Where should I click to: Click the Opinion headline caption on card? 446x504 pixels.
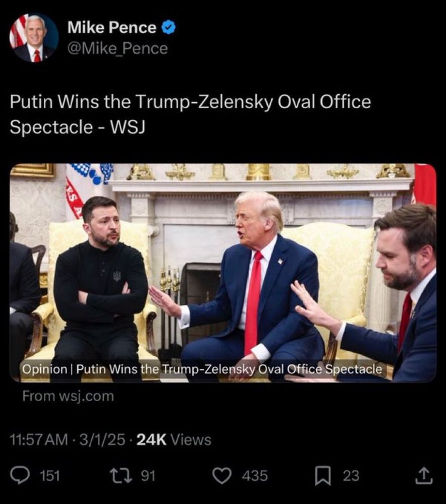[202, 369]
